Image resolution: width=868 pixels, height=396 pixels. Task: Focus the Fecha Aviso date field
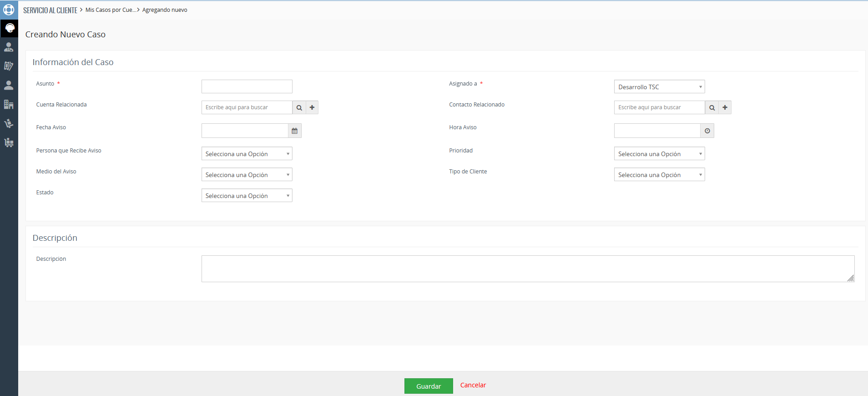click(245, 131)
